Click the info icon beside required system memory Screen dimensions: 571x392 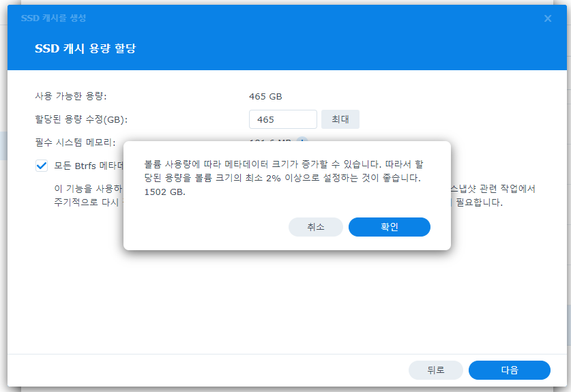[x=302, y=142]
